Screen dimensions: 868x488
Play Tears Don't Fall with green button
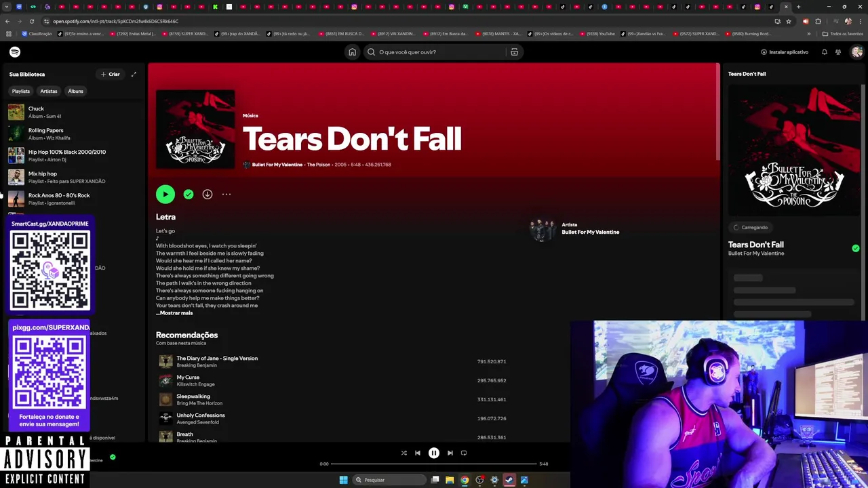[x=165, y=195]
